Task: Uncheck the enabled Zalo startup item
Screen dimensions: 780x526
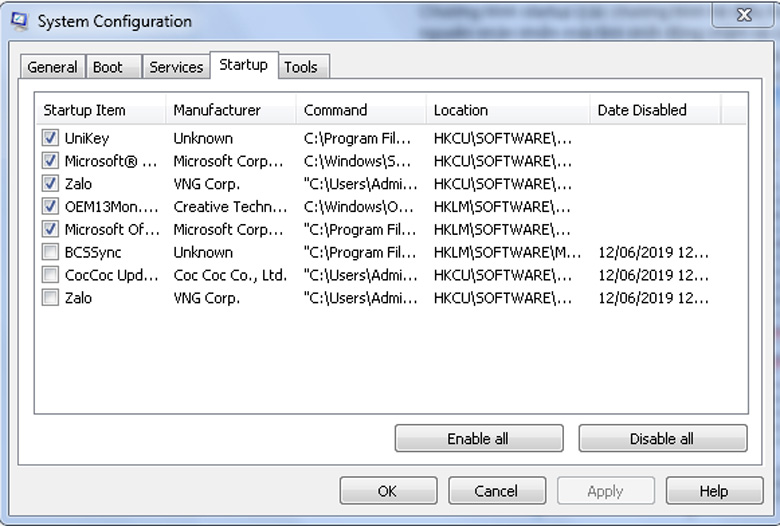Action: point(50,184)
